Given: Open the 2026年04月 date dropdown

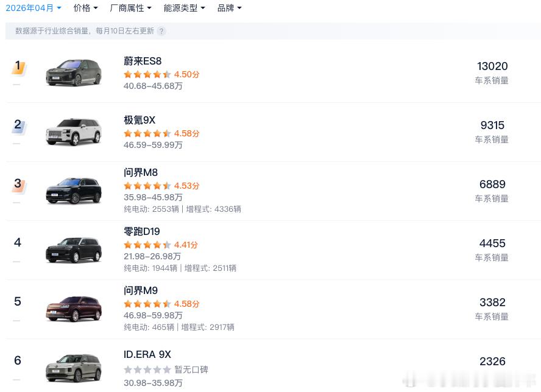Looking at the screenshot, I should tap(33, 8).
